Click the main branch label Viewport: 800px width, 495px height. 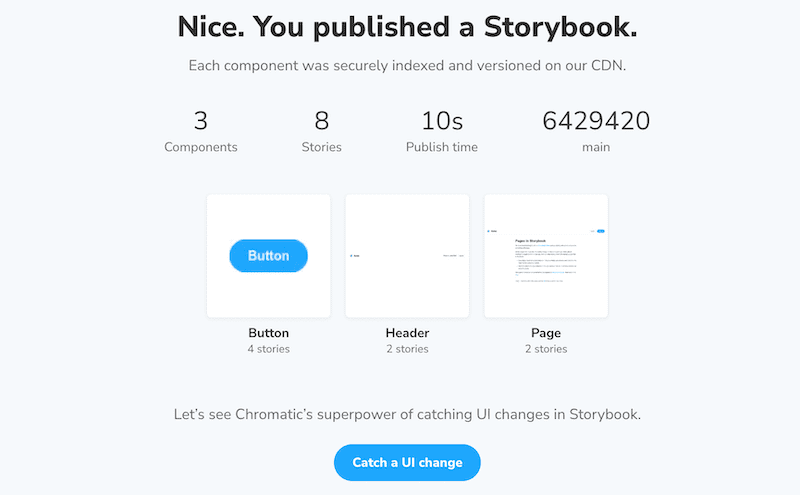click(x=596, y=147)
